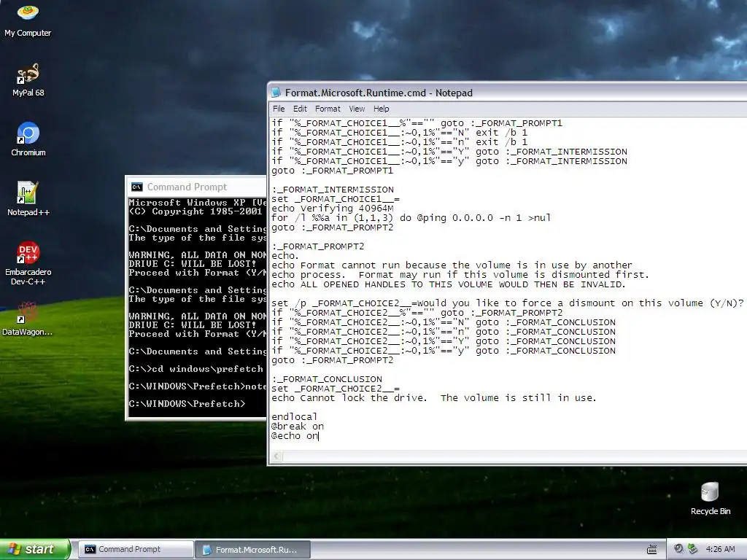Select the Embarcadero Dev-C++ shortcut

[x=28, y=263]
